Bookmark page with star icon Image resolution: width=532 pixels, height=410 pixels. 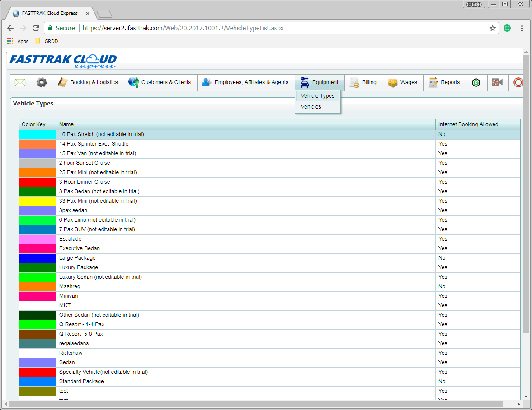click(x=493, y=28)
